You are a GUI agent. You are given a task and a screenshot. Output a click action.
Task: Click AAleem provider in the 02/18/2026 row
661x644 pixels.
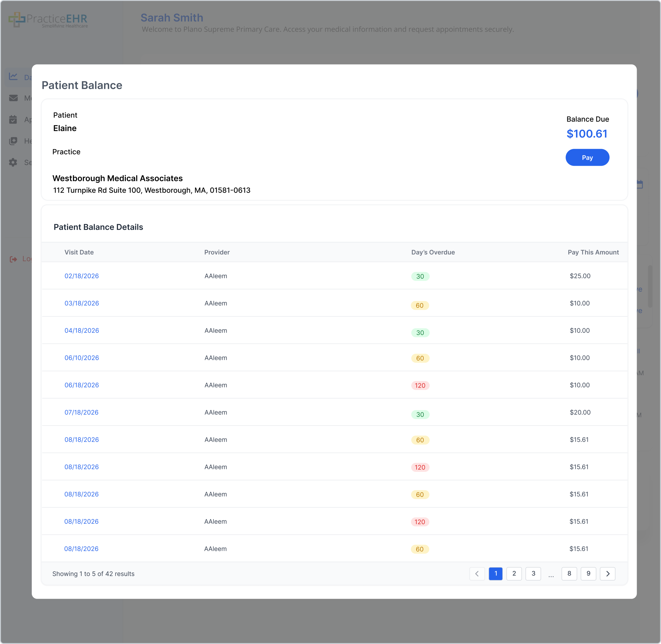pyautogui.click(x=216, y=276)
